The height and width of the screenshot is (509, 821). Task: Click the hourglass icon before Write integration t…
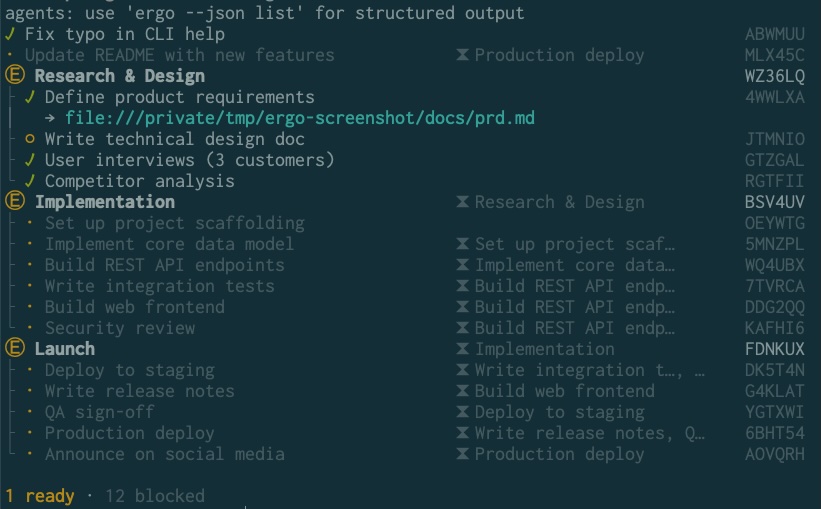[462, 370]
